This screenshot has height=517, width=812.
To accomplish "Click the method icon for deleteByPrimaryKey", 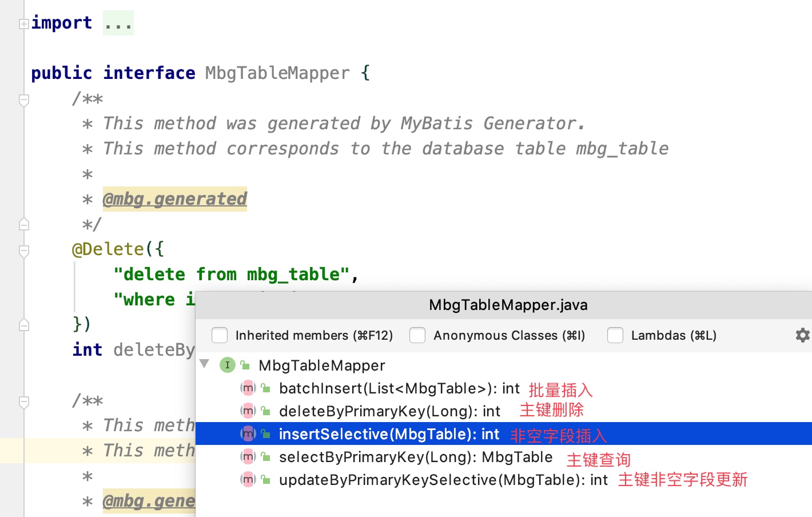I will click(x=248, y=411).
